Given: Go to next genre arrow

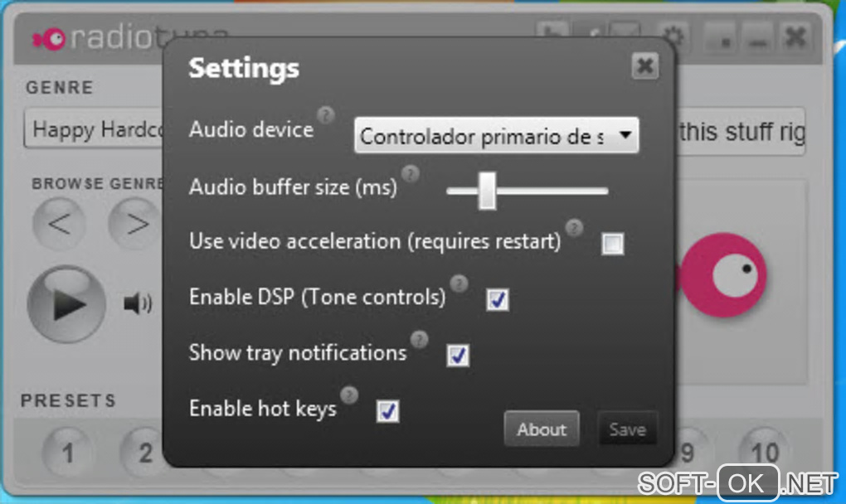Looking at the screenshot, I should click(134, 223).
